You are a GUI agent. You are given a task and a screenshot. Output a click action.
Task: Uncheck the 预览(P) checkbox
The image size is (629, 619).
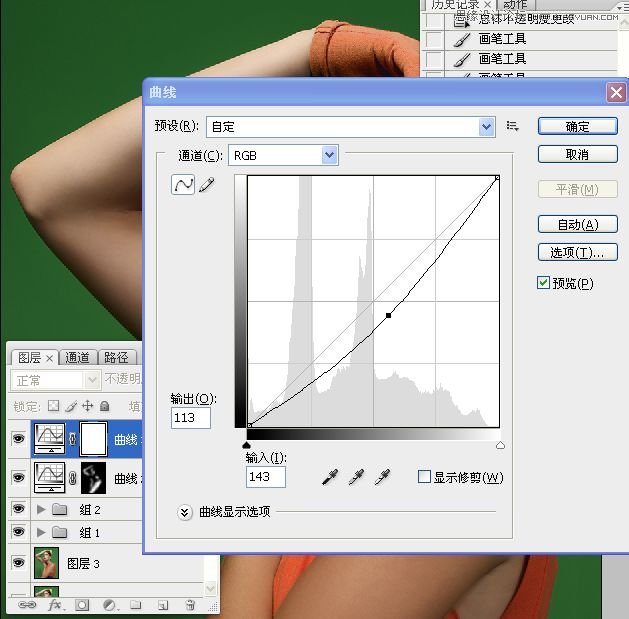pos(543,282)
